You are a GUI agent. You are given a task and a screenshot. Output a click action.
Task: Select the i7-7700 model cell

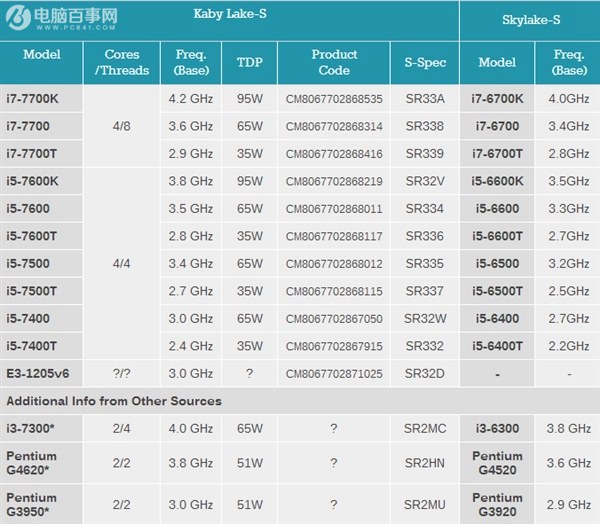(41, 126)
